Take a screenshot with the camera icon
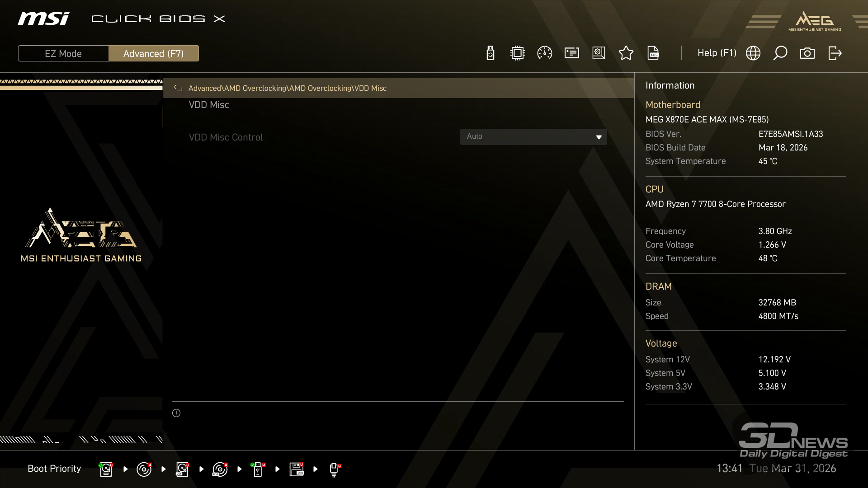868x488 pixels. click(x=807, y=53)
